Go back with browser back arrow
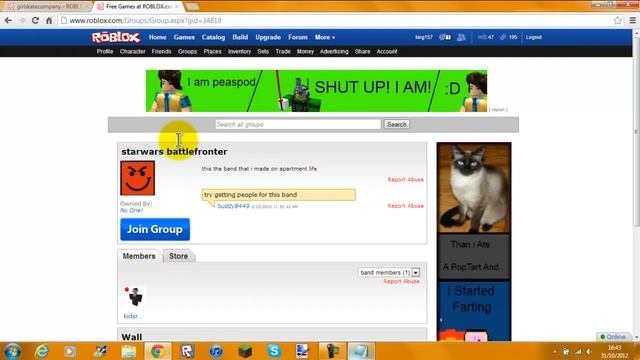Image resolution: width=640 pixels, height=360 pixels. [8, 20]
